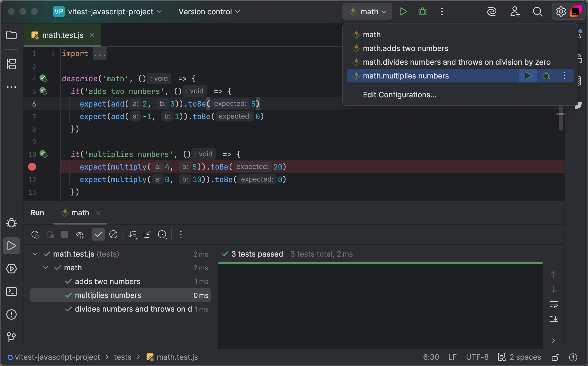Toggle show ignored tests filter

point(113,234)
